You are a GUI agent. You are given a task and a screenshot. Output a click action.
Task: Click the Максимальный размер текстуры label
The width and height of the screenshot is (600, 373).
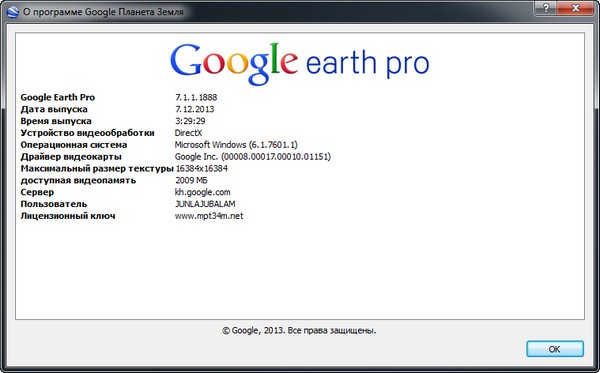click(x=97, y=168)
